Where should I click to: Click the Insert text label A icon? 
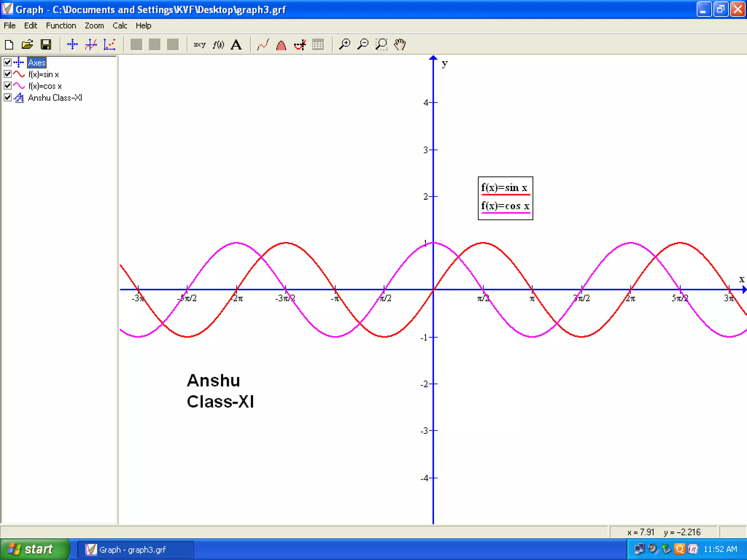pyautogui.click(x=236, y=44)
